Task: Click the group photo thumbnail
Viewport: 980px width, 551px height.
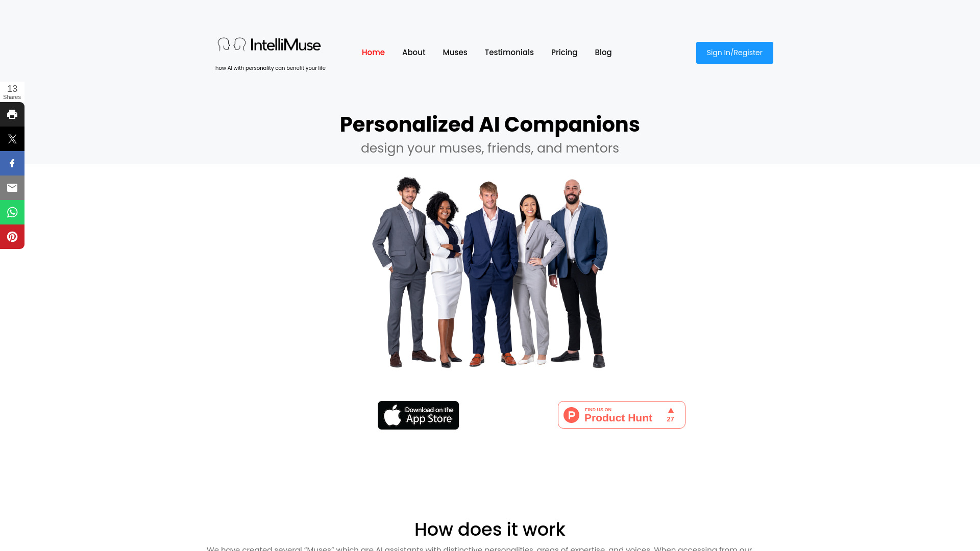Action: (490, 272)
